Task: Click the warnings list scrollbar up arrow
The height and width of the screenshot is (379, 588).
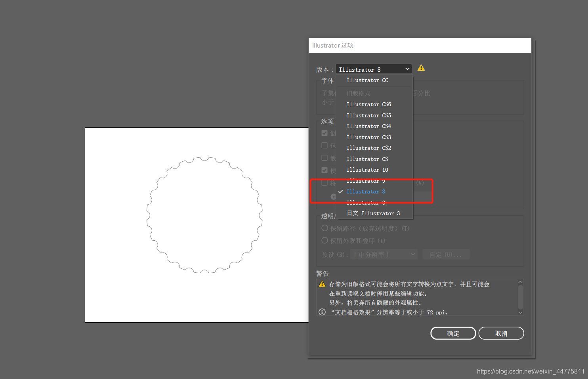Action: click(x=521, y=282)
